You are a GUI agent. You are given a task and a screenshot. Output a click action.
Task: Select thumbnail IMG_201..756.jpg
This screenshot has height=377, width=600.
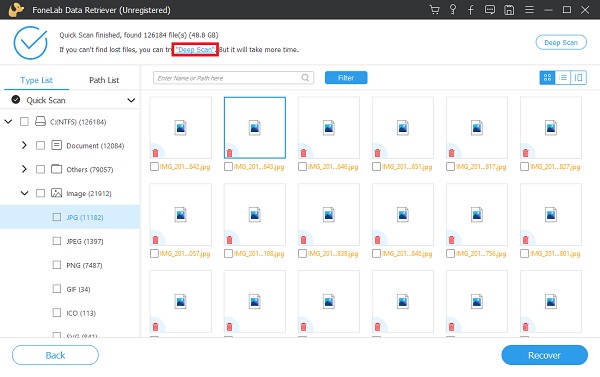[477, 214]
